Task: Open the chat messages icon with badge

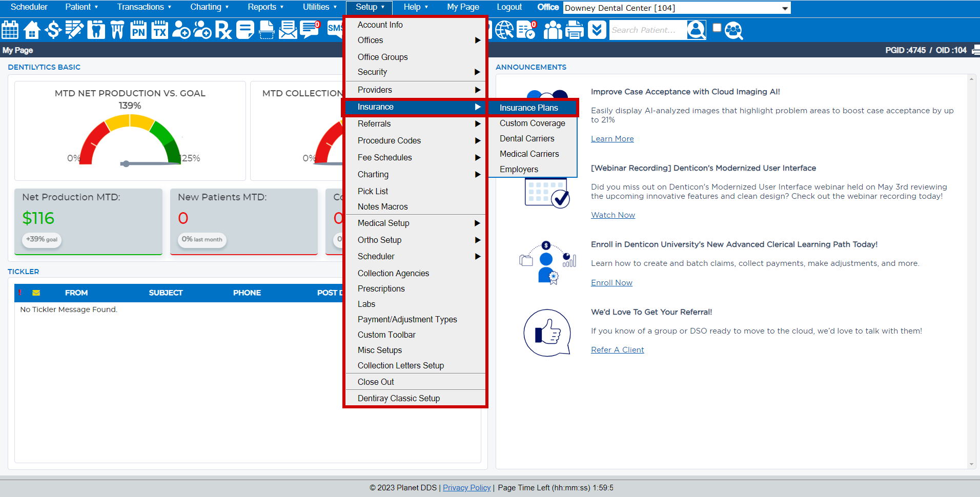Action: tap(310, 30)
